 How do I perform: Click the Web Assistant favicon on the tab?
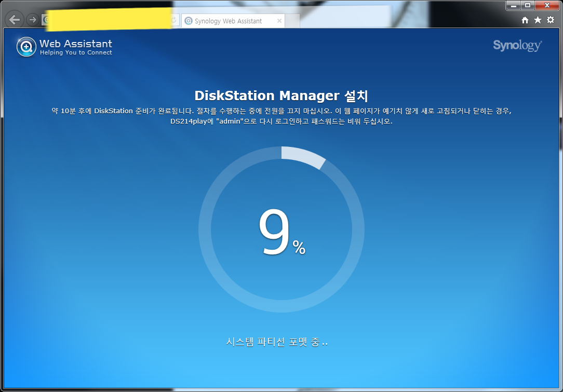click(x=188, y=21)
